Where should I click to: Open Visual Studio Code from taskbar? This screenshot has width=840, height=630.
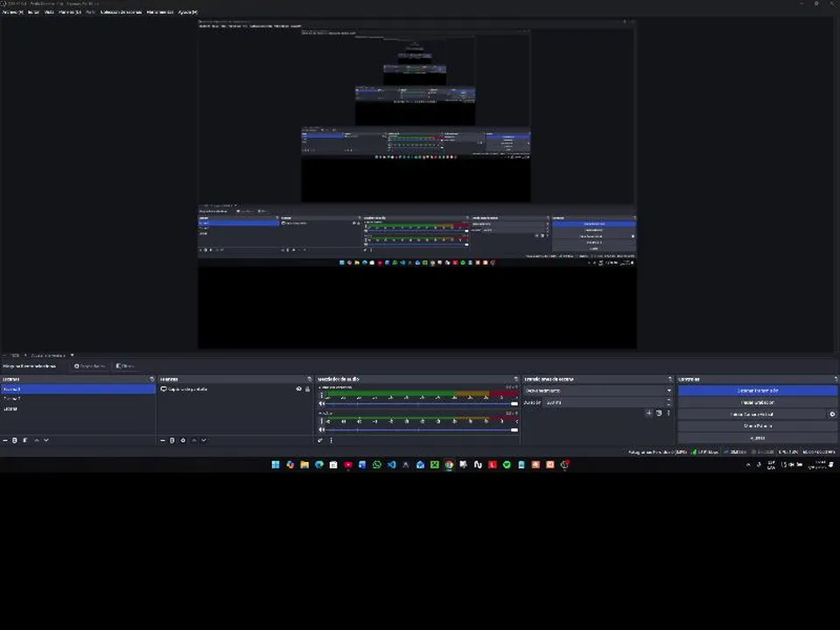[x=392, y=465]
